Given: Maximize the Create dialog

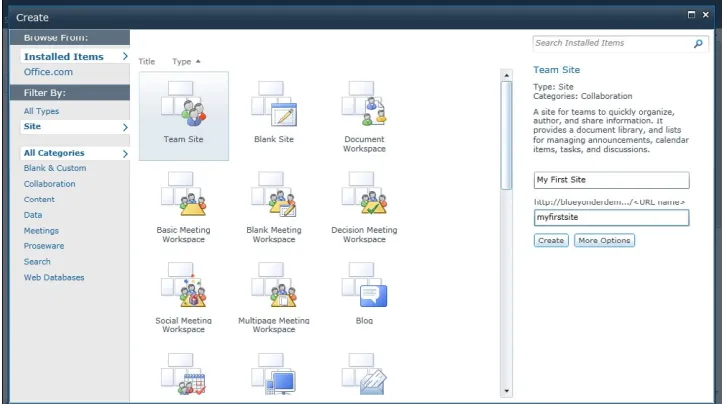Looking at the screenshot, I should tap(691, 15).
